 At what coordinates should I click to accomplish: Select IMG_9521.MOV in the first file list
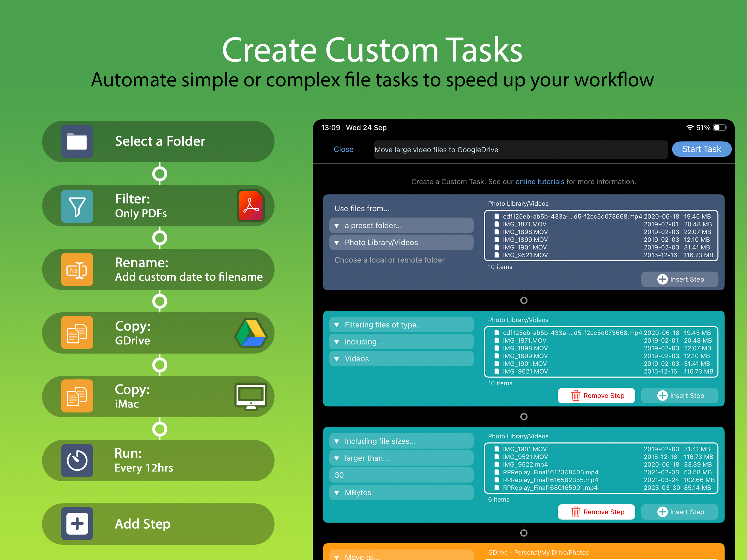[525, 255]
